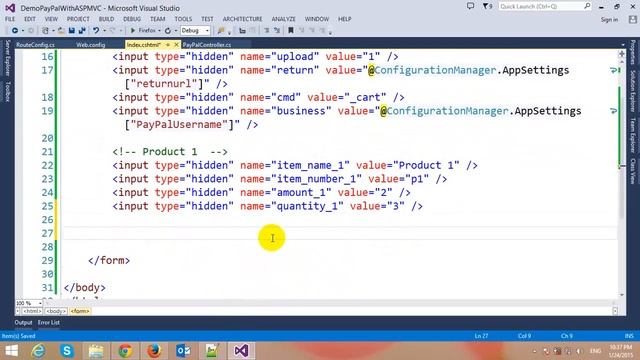
Task: Open File Explorer from the taskbar
Action: [96, 351]
